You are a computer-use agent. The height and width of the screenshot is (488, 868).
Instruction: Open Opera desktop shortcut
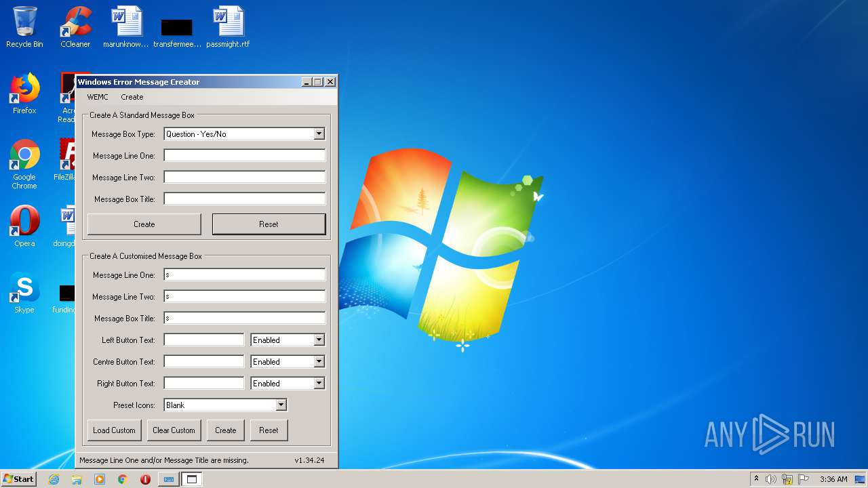pyautogui.click(x=24, y=226)
